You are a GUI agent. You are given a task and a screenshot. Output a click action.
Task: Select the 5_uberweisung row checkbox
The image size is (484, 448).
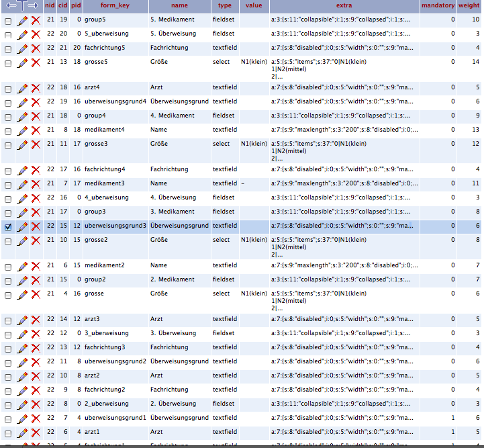coord(8,34)
